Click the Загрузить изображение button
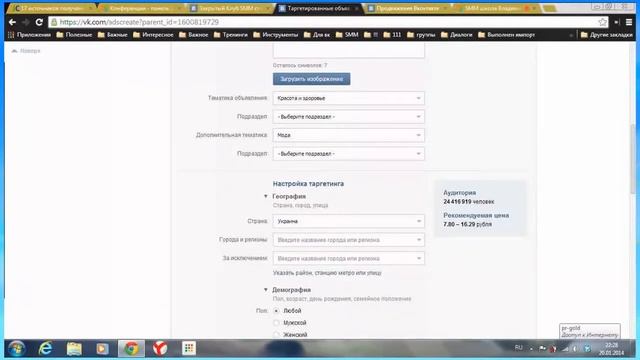Screen dimensions: 640x360 point(311,79)
